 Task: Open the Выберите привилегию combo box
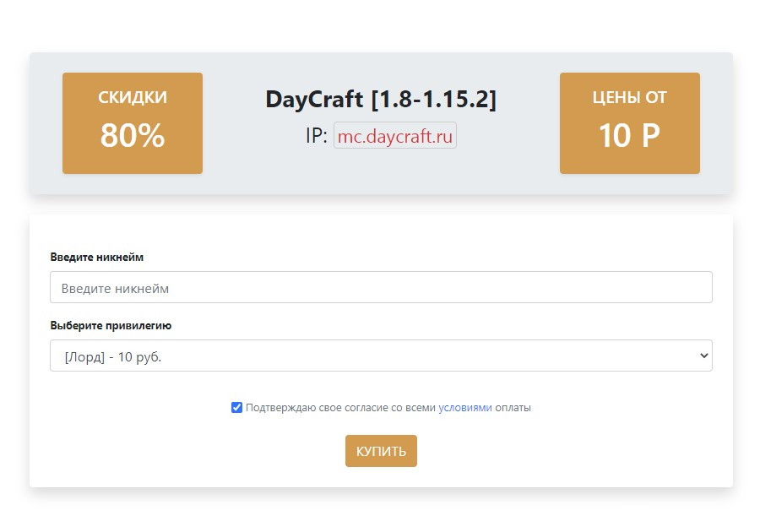click(381, 356)
